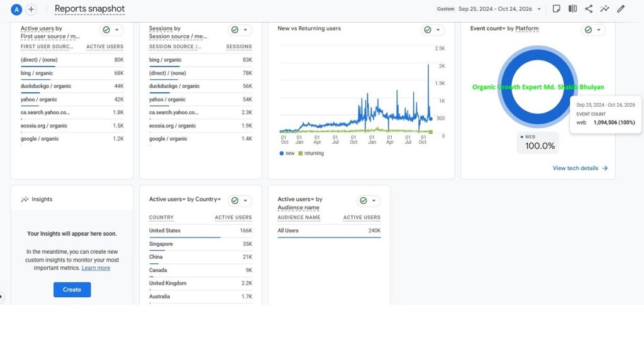Open the Learn more link

tap(96, 268)
